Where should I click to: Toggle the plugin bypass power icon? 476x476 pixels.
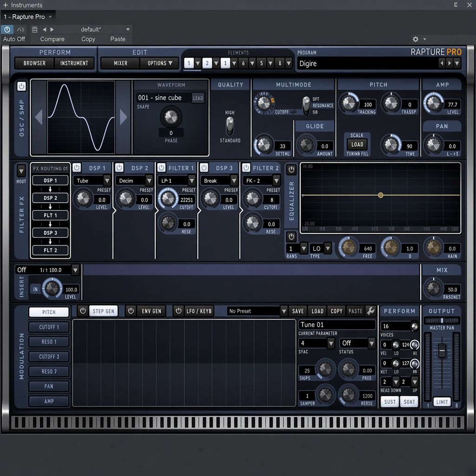click(x=7, y=29)
